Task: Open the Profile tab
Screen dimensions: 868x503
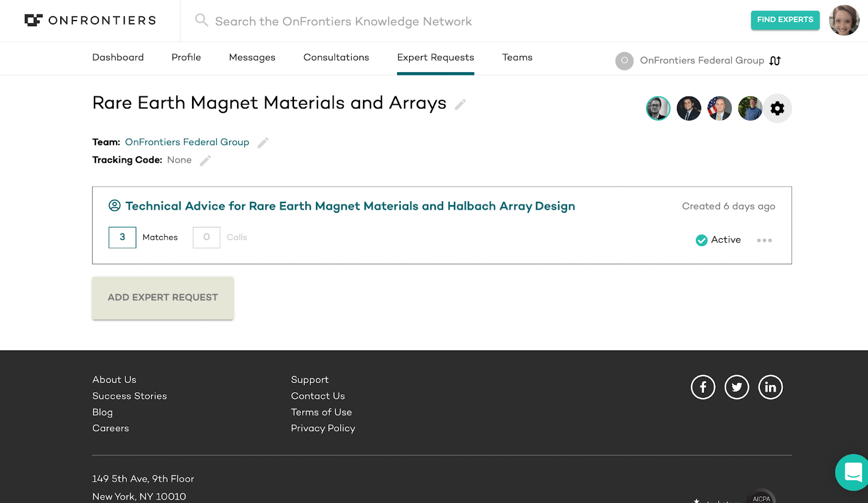Action: [x=186, y=58]
